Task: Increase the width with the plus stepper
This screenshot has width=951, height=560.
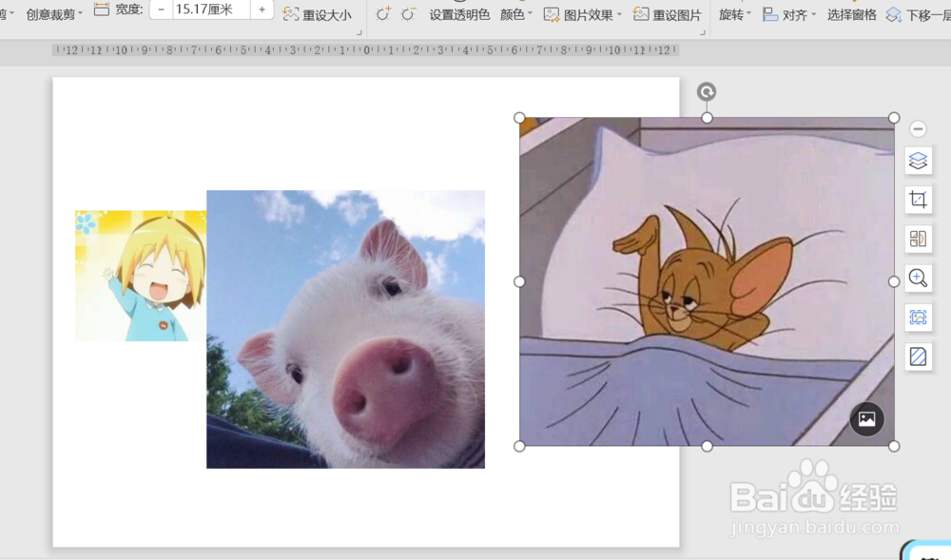Action: [x=262, y=10]
